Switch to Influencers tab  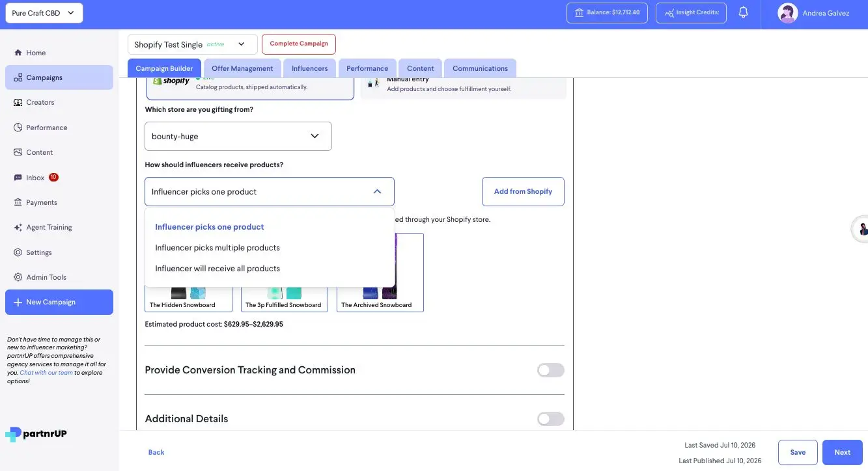(x=310, y=68)
